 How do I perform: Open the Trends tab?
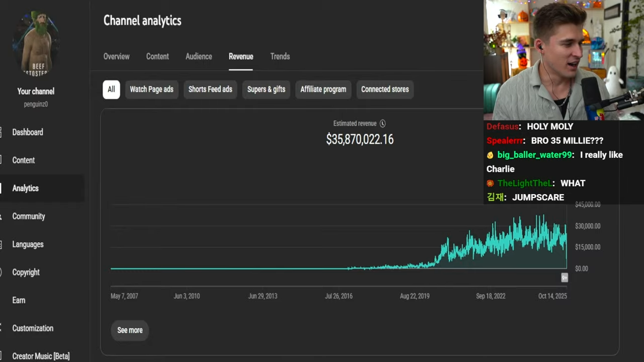(280, 56)
